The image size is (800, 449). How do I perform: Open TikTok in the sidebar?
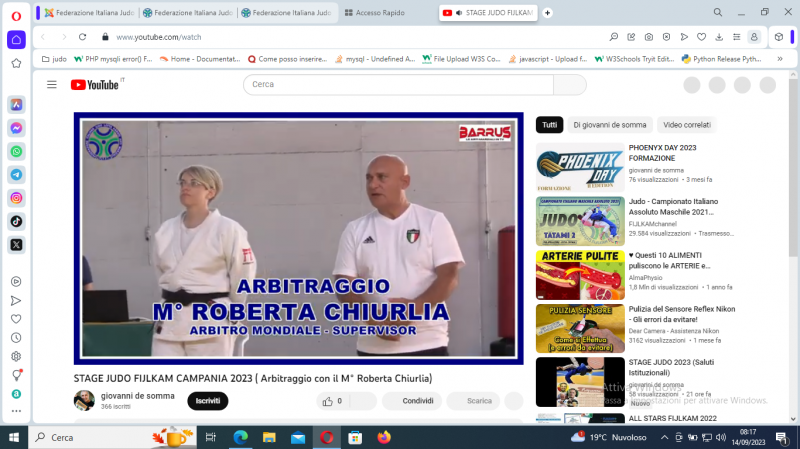coord(16,221)
